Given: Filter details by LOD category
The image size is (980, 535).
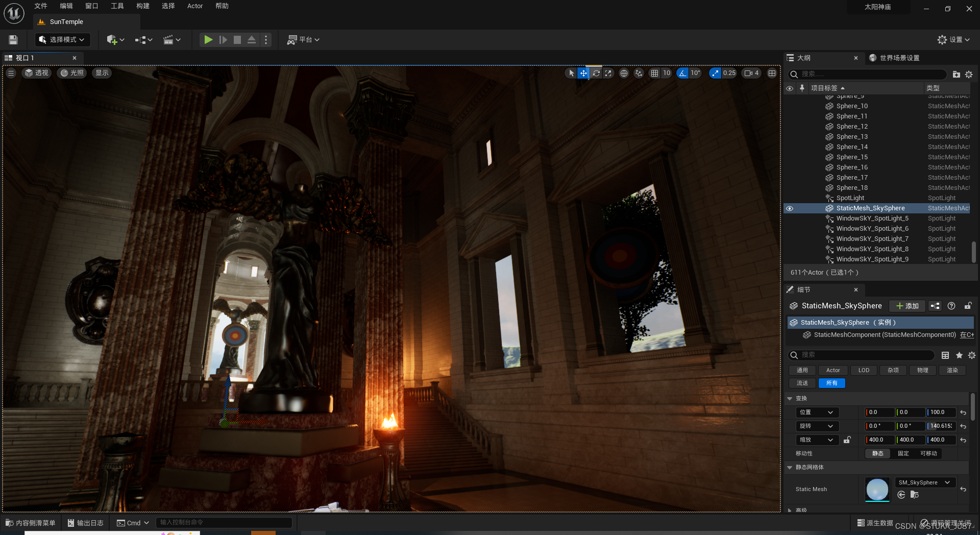Looking at the screenshot, I should coord(864,370).
